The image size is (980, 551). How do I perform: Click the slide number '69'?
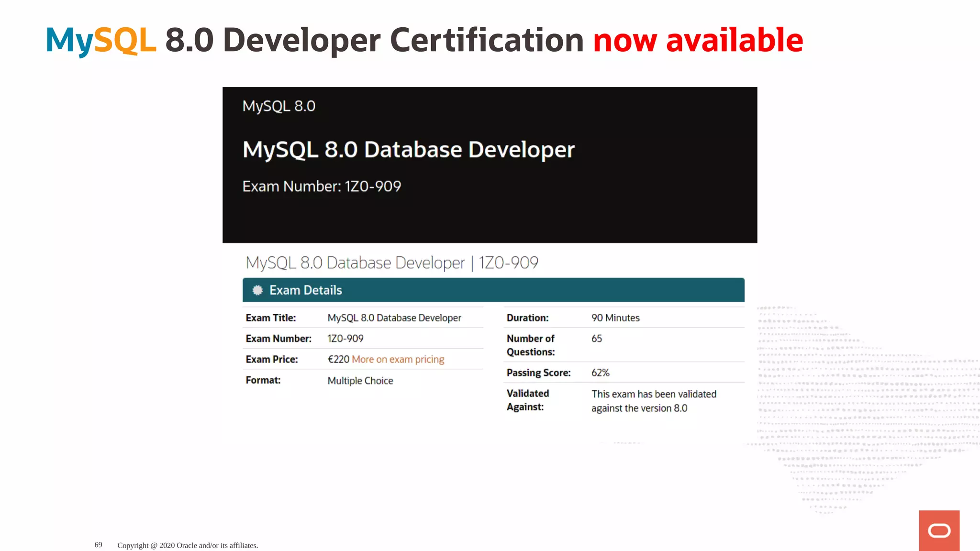pyautogui.click(x=98, y=545)
